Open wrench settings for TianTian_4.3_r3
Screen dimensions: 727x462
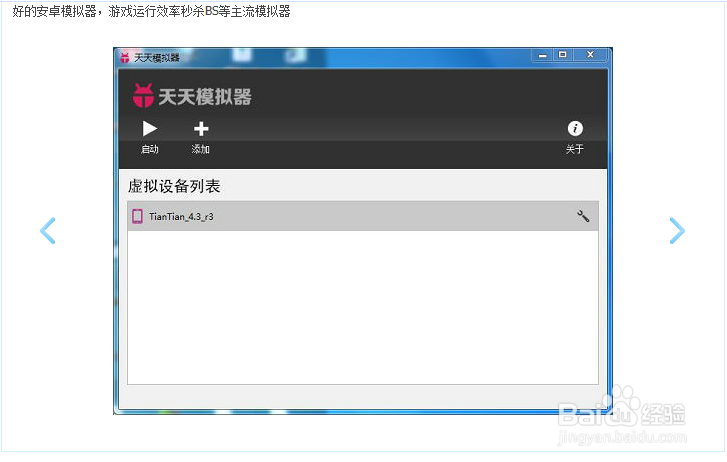coord(583,216)
